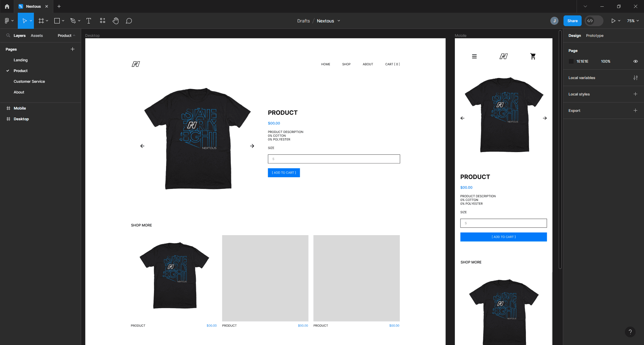Present the prototype with play icon
Viewport: 644px width, 345px height.
(x=613, y=21)
